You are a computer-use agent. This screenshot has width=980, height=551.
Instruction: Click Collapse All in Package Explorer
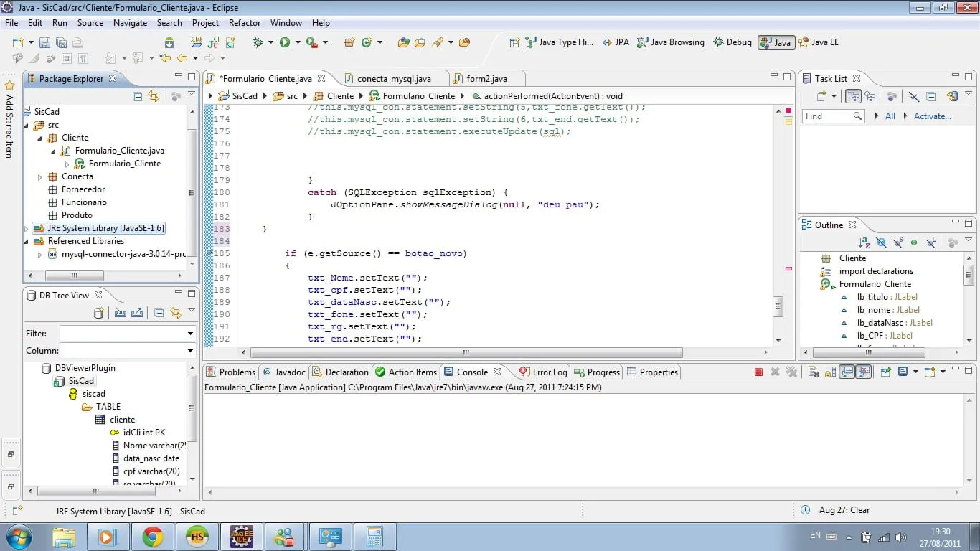137,95
